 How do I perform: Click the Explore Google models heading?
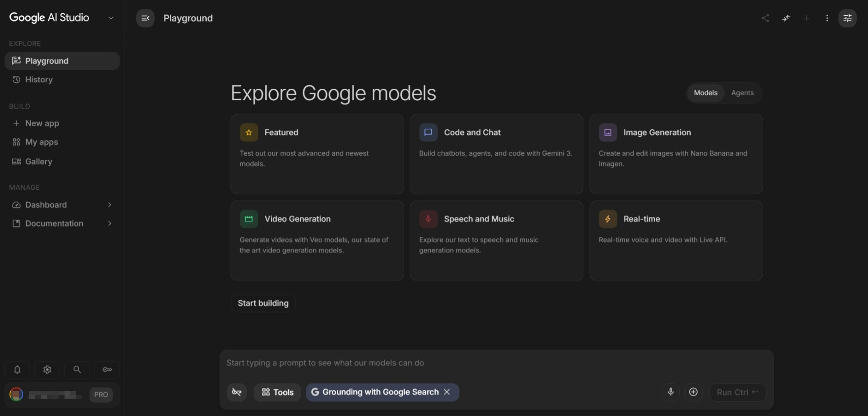pos(333,93)
